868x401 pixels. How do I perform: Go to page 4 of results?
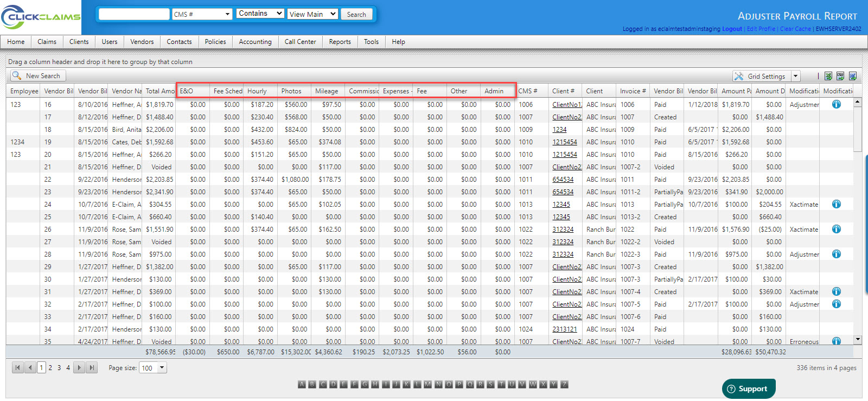coord(68,367)
